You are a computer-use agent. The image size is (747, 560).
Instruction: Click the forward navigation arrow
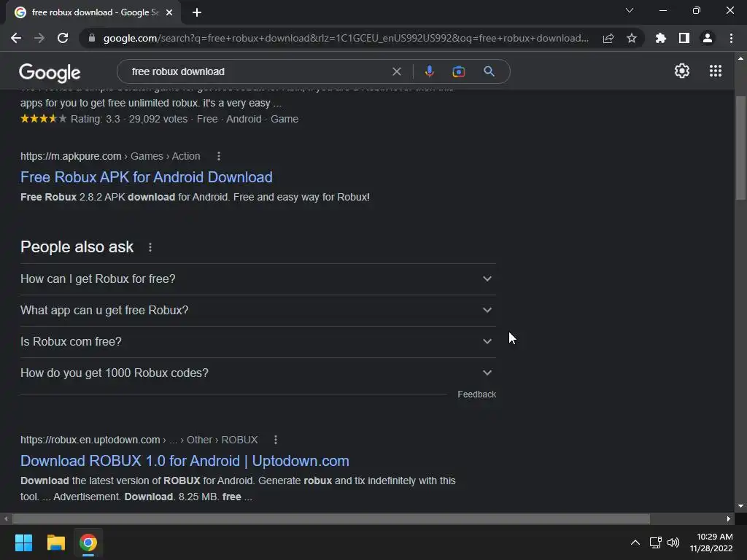coord(39,38)
